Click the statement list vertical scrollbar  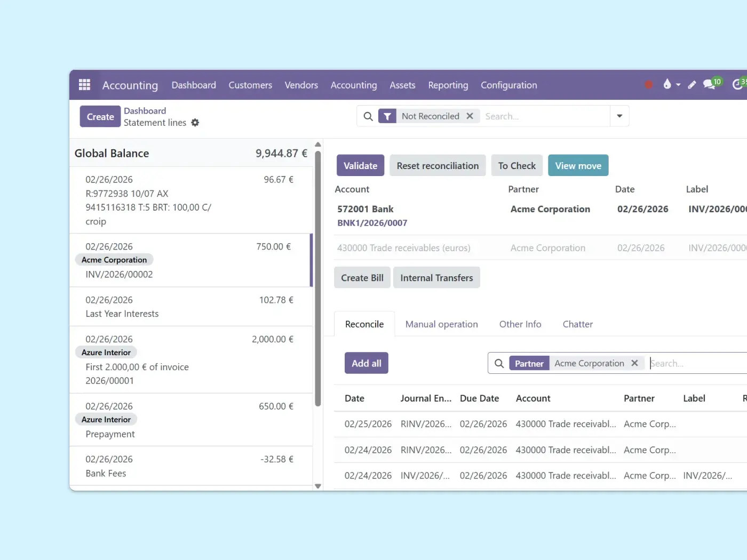(318, 277)
